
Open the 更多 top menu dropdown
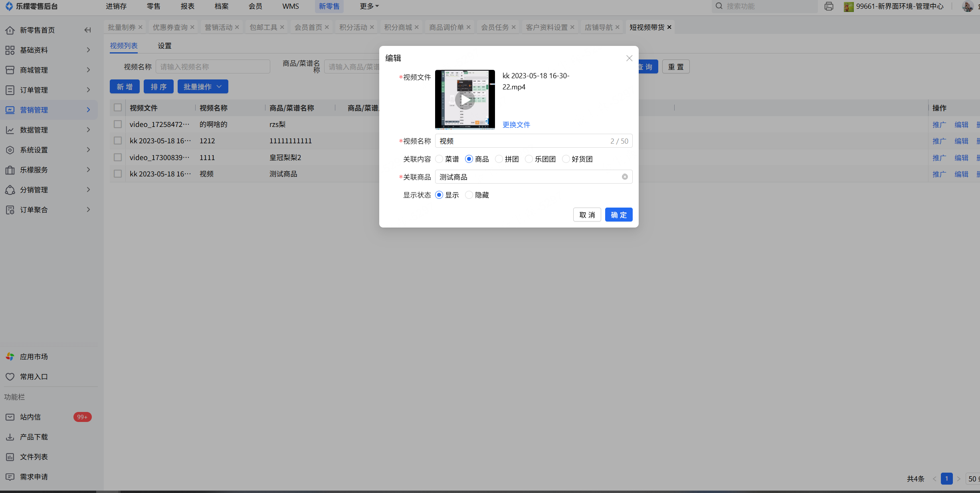[369, 6]
